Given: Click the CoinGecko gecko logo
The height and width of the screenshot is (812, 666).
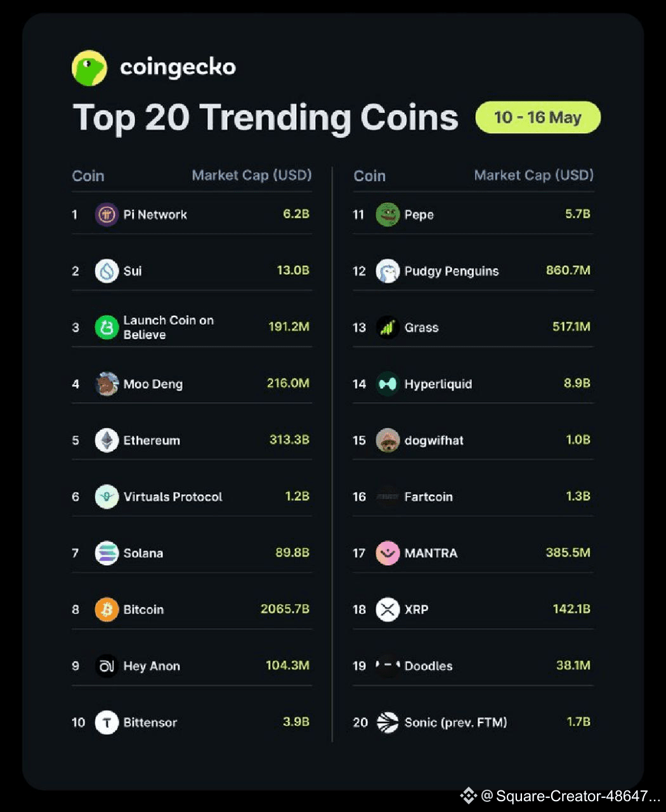Looking at the screenshot, I should click(89, 68).
